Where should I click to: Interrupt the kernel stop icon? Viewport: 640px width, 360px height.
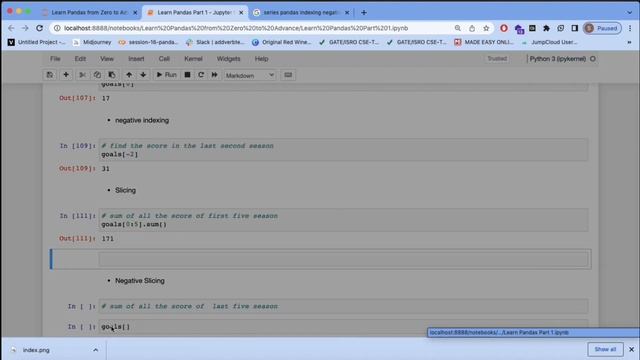click(187, 75)
